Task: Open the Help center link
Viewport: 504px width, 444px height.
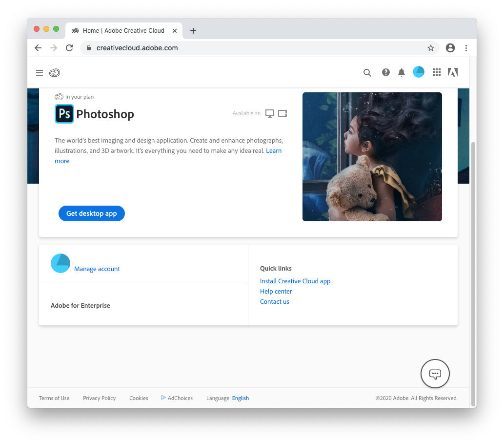Action: (276, 292)
